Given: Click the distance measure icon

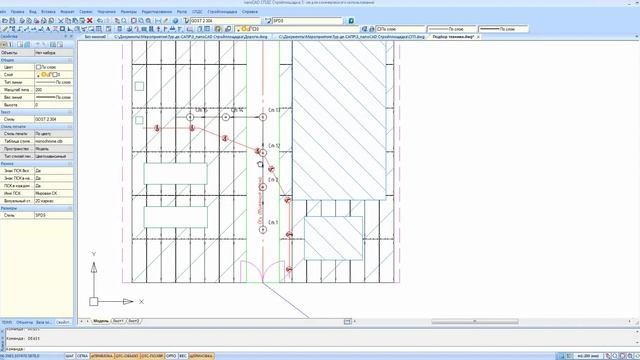Looking at the screenshot, I should coord(158,20).
